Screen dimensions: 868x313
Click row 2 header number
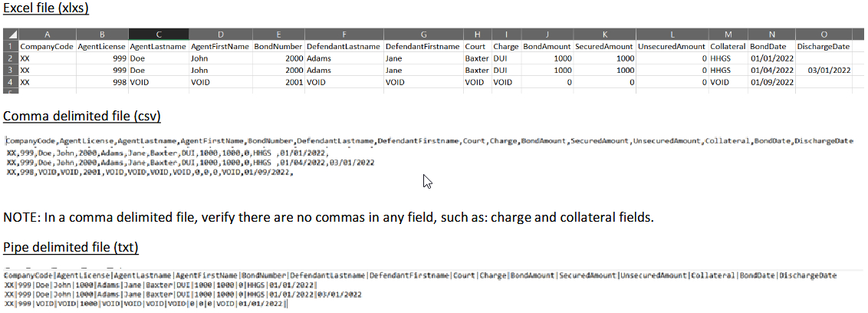(x=11, y=58)
